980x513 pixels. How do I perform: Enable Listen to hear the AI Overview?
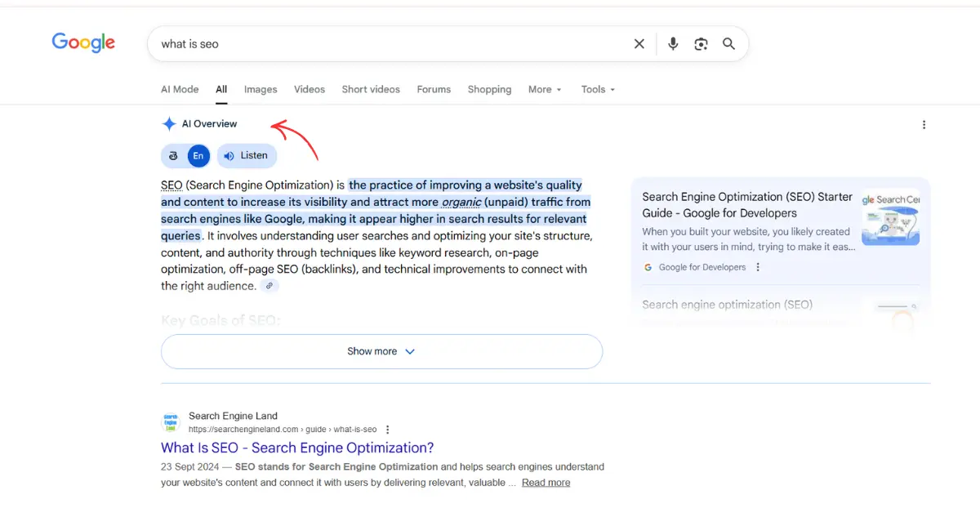246,155
